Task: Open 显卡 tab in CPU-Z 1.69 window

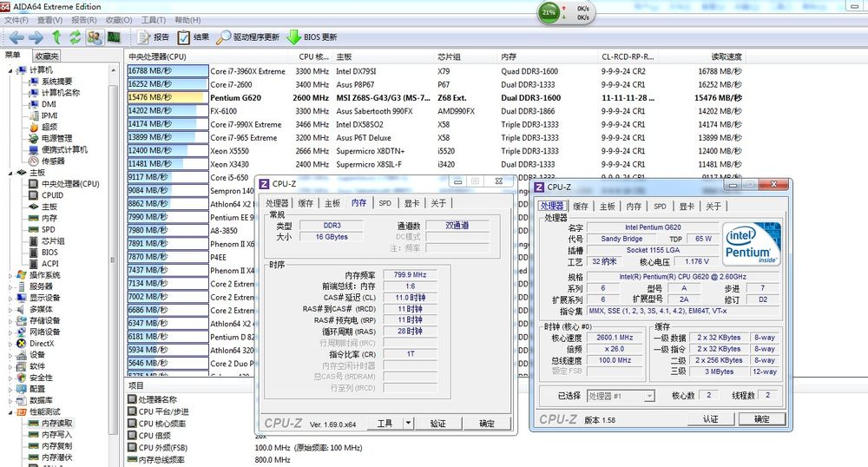Action: 411,203
